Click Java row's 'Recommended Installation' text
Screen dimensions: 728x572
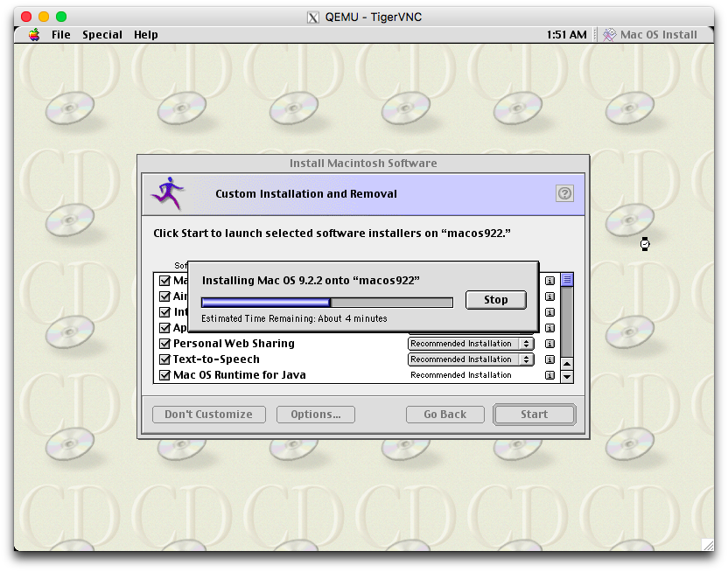(x=461, y=375)
